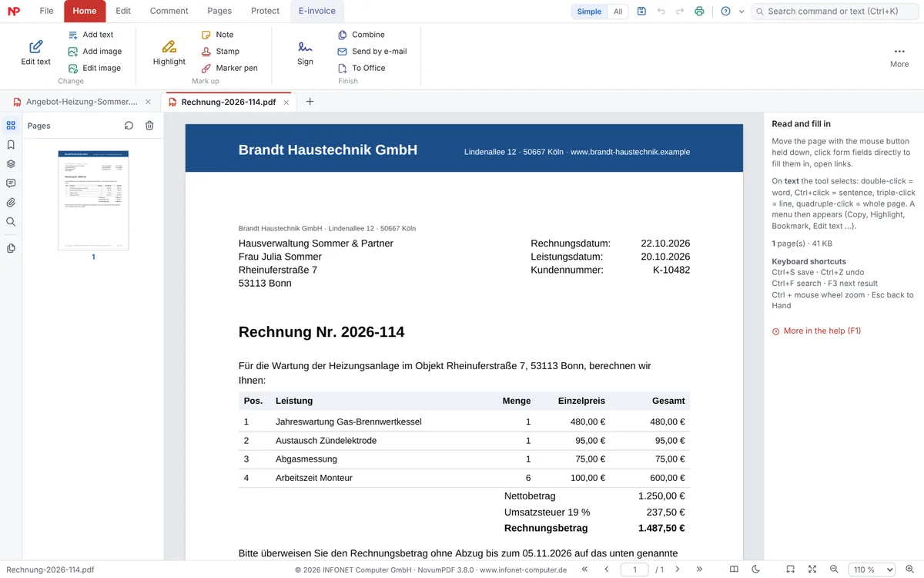Click the page number input field

click(634, 570)
